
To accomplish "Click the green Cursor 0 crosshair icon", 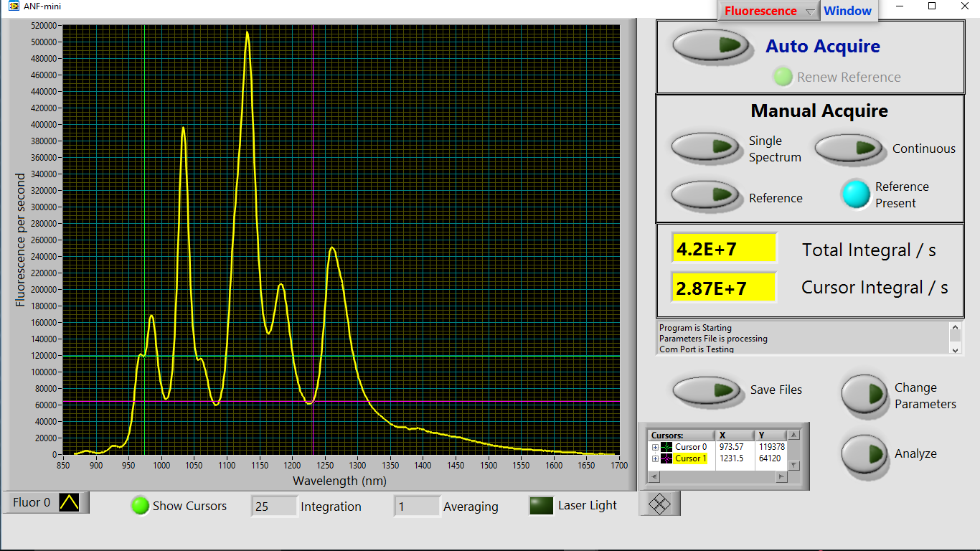I will [x=666, y=447].
